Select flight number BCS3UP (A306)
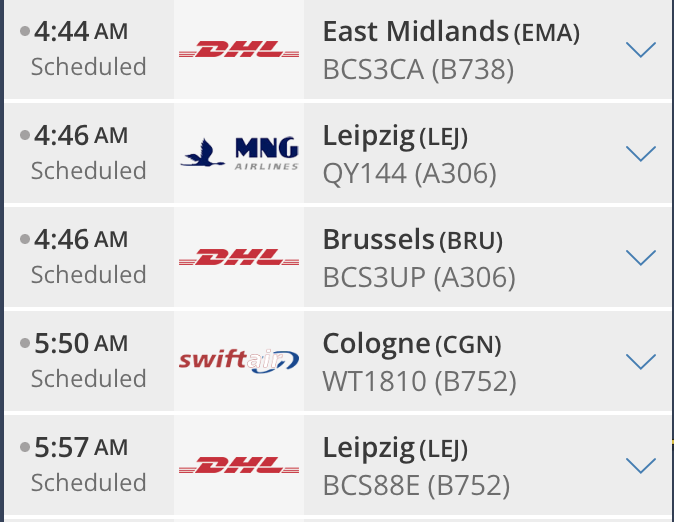Image resolution: width=674 pixels, height=522 pixels. pyautogui.click(x=419, y=277)
